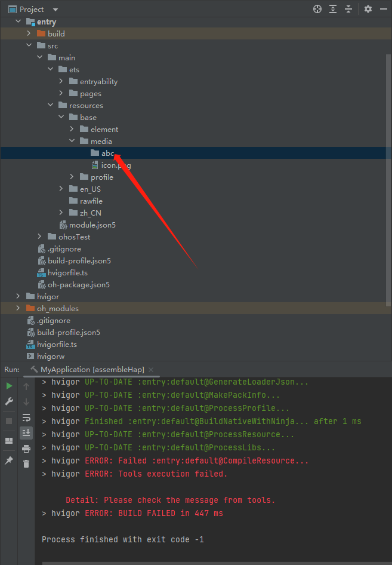392x565 pixels.
Task: Click 'Process finished with exit code -1' text
Action: coord(123,539)
